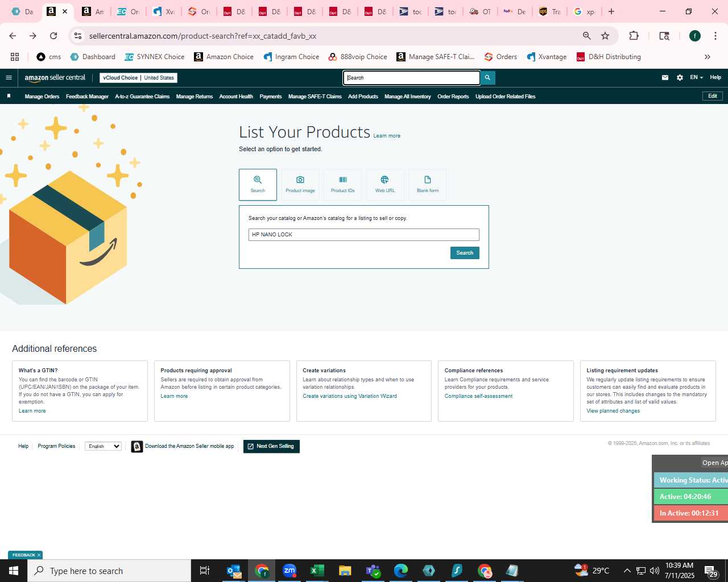Viewport: 728px width, 582px height.
Task: Open Compliance self-assessment link
Action: pos(478,396)
